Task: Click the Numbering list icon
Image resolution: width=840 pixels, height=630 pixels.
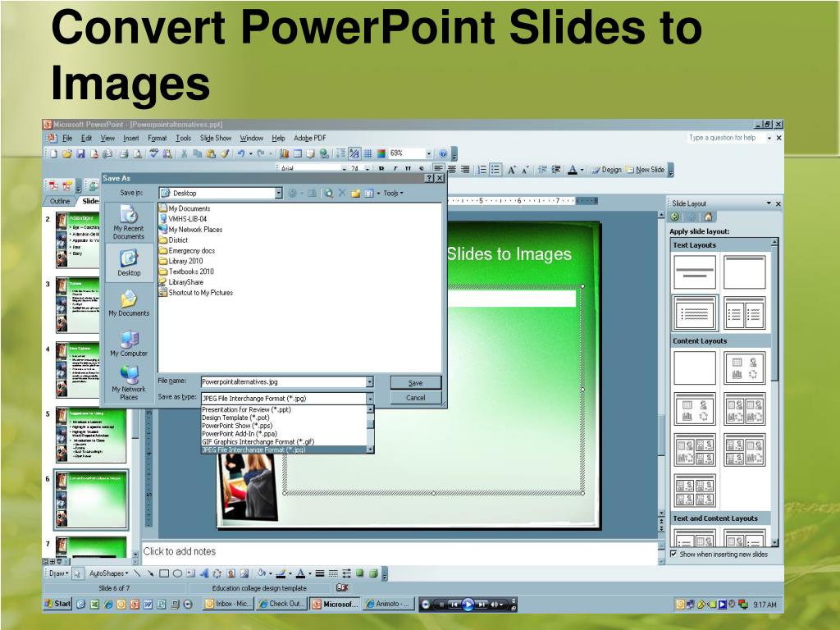Action: coord(482,169)
